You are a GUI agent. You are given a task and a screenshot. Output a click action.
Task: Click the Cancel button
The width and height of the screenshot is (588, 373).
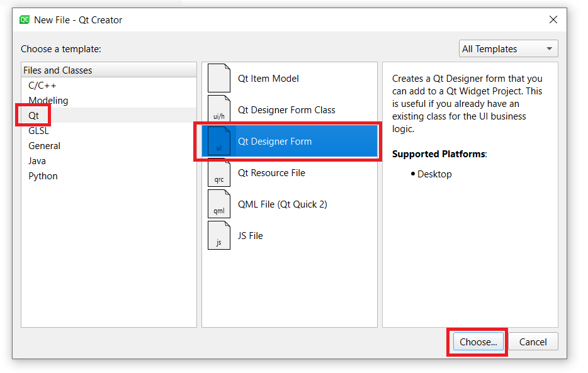click(x=533, y=342)
